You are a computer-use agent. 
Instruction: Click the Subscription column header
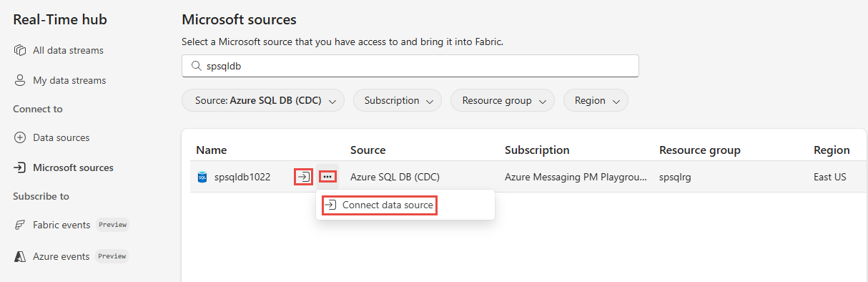tap(537, 150)
